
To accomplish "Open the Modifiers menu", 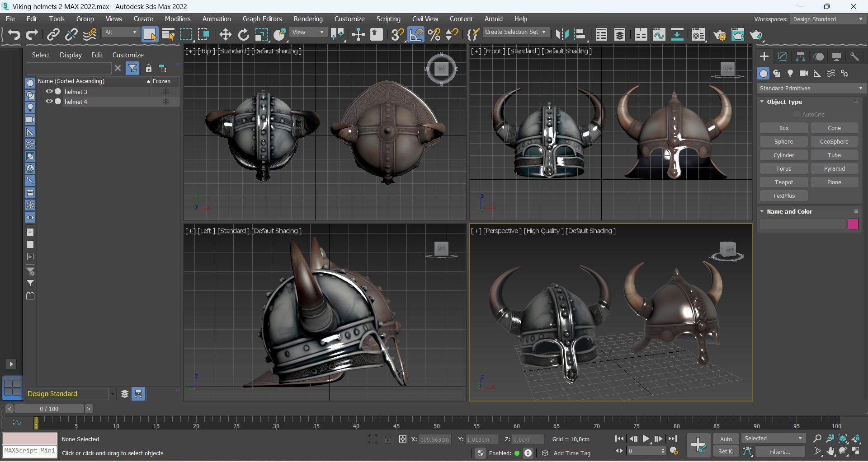I will click(x=178, y=19).
